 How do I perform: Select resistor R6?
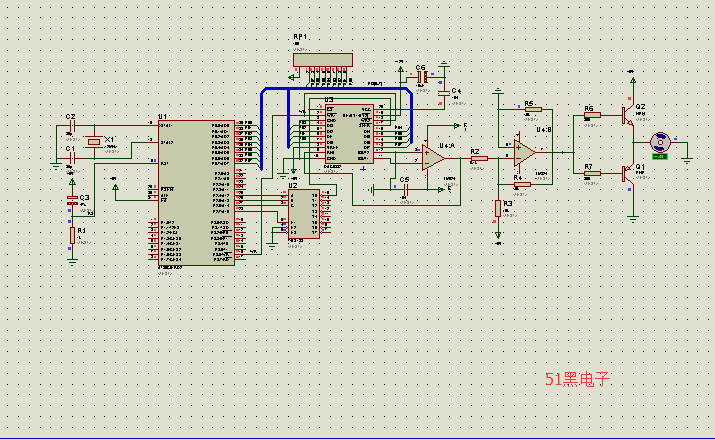pyautogui.click(x=592, y=115)
